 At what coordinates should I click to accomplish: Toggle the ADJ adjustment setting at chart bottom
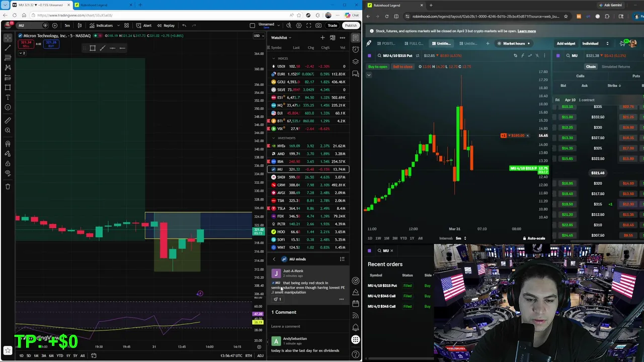coord(260,355)
